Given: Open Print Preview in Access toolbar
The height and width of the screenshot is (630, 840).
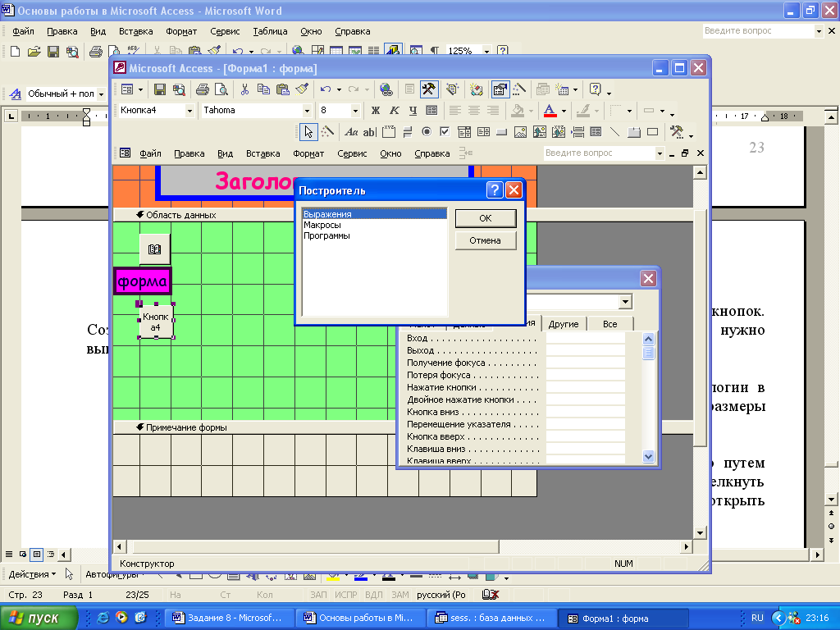Looking at the screenshot, I should 221,89.
